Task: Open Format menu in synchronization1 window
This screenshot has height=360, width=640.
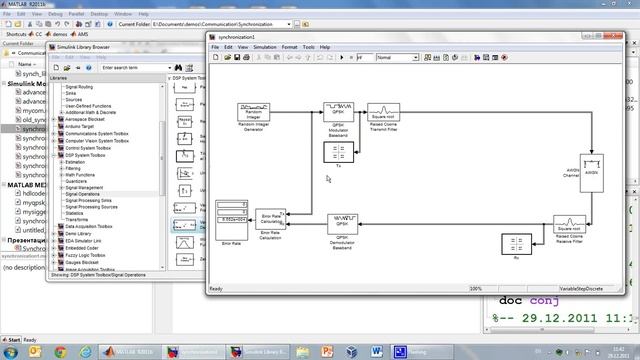Action: 289,47
